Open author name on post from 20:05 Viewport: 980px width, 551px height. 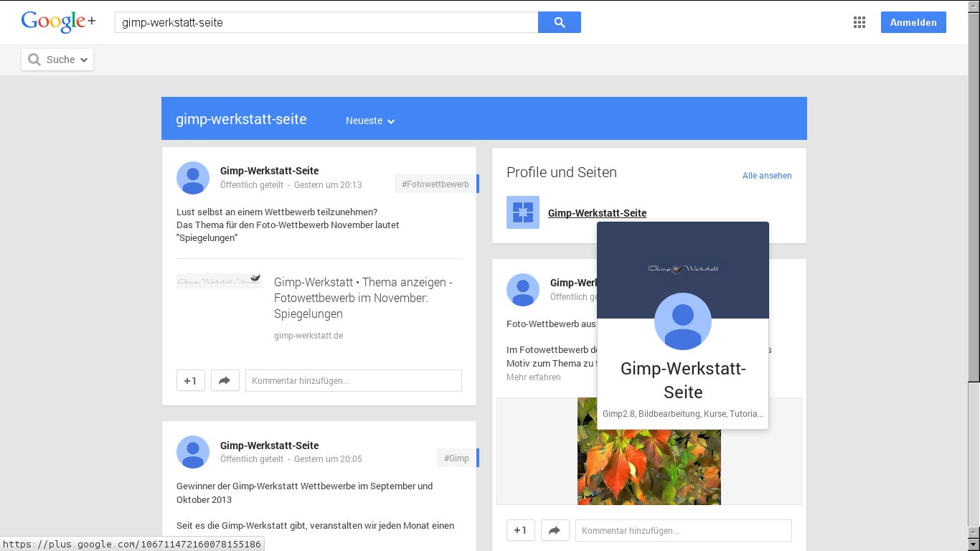click(x=269, y=446)
